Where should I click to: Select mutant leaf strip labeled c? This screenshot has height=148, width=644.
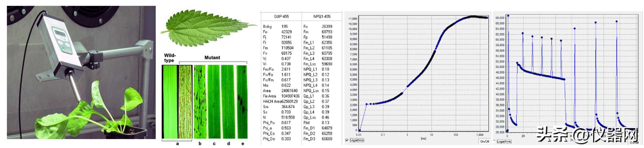[x=214, y=102]
